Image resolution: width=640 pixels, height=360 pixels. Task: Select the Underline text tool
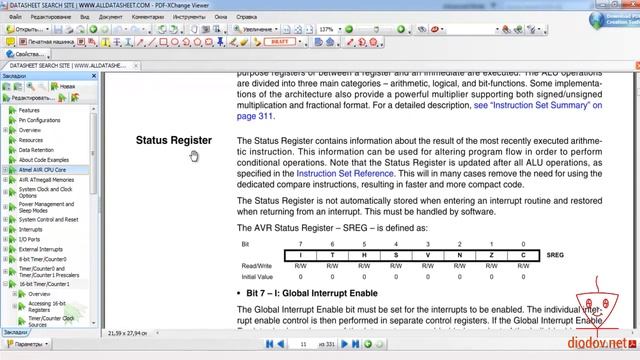(129, 42)
